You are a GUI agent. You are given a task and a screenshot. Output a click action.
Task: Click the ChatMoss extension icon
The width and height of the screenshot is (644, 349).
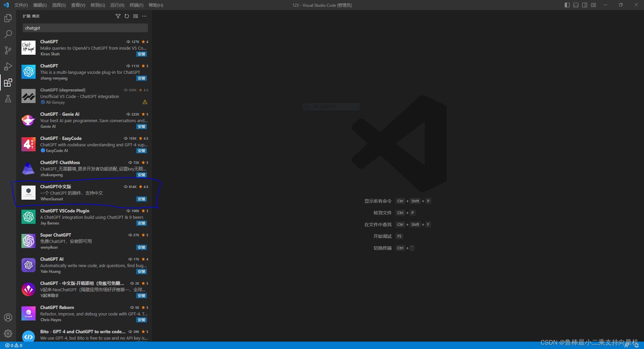click(x=29, y=168)
